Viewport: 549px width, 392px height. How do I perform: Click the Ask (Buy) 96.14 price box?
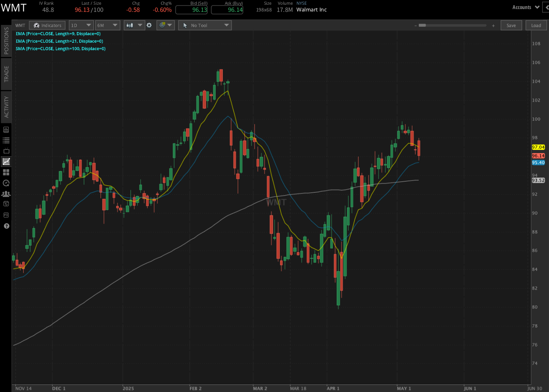pyautogui.click(x=227, y=10)
